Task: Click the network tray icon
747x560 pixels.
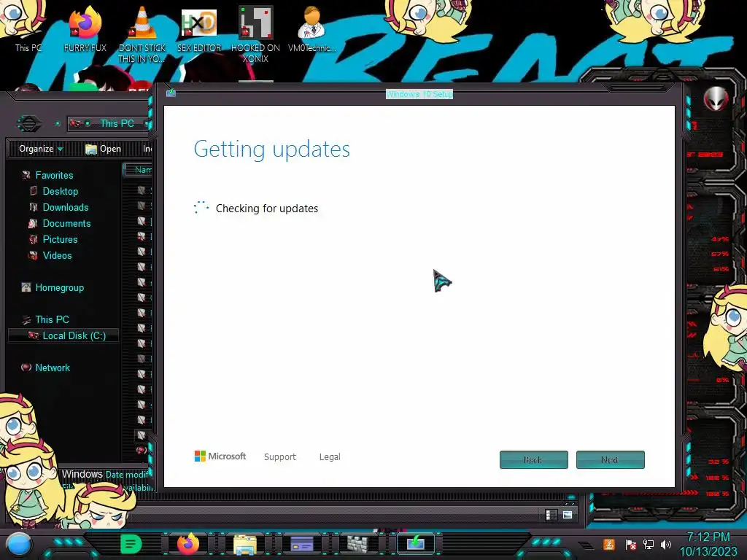Action: [648, 544]
